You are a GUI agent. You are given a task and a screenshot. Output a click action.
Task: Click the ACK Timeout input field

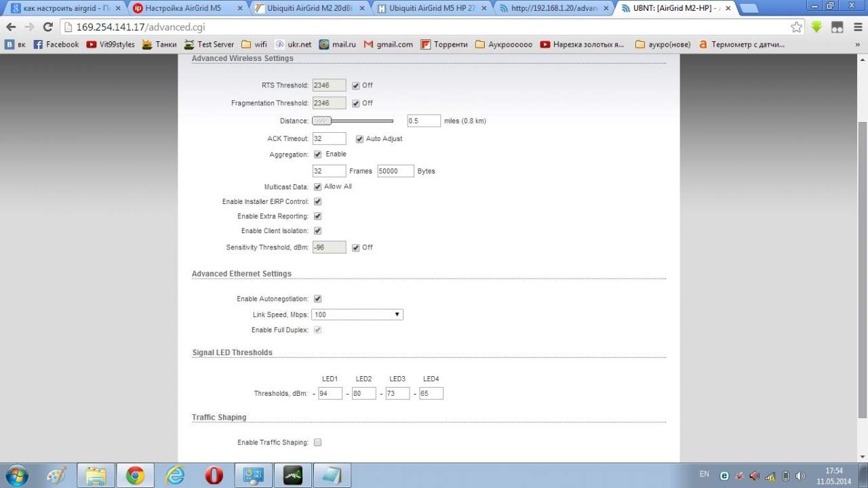[x=329, y=138]
